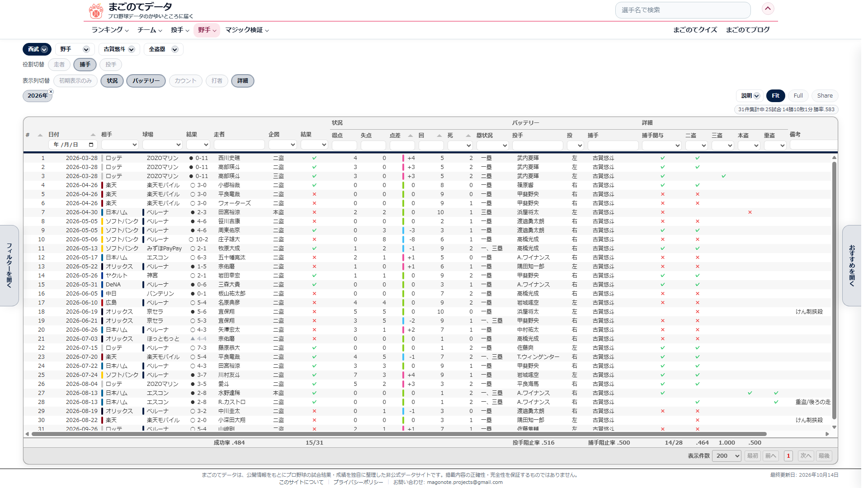
Task: Sort by the # column arrow
Action: (x=40, y=135)
